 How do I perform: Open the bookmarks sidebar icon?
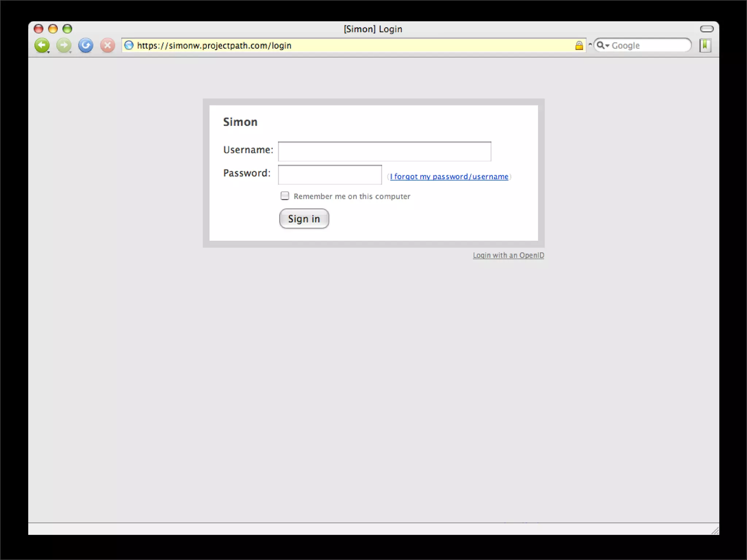[x=705, y=46]
